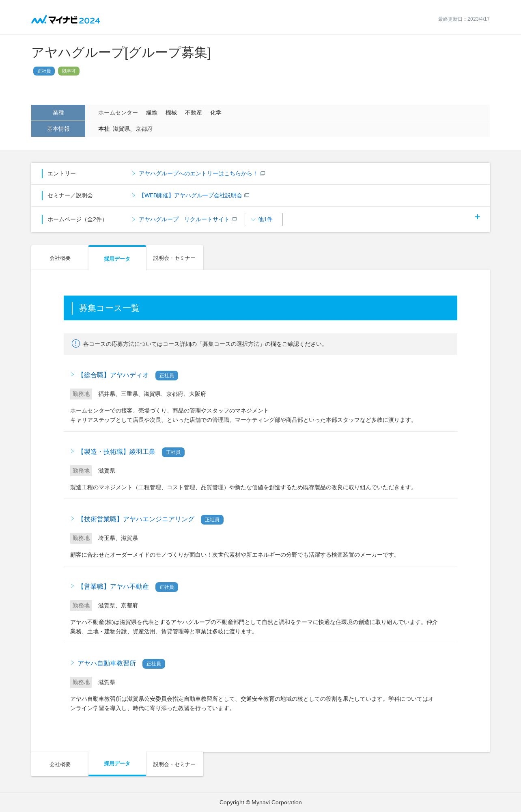Click the 基本情報 header cell
This screenshot has width=521, height=812.
point(58,129)
